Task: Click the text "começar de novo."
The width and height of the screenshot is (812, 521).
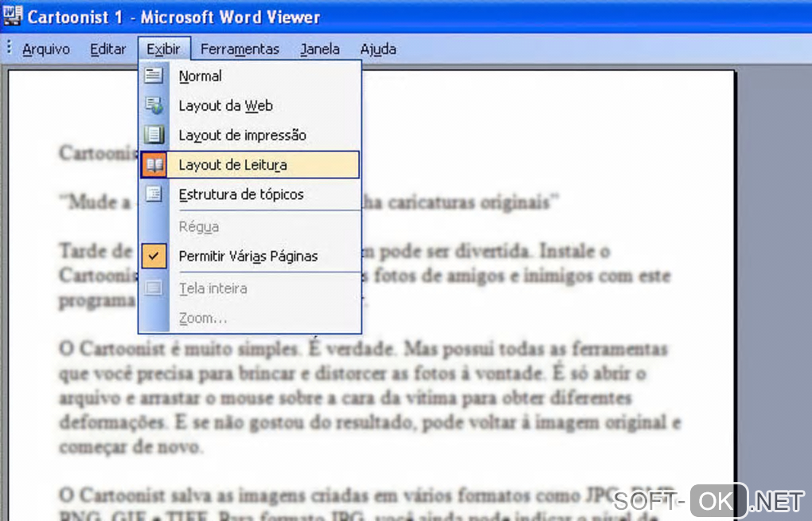Action: tap(131, 446)
